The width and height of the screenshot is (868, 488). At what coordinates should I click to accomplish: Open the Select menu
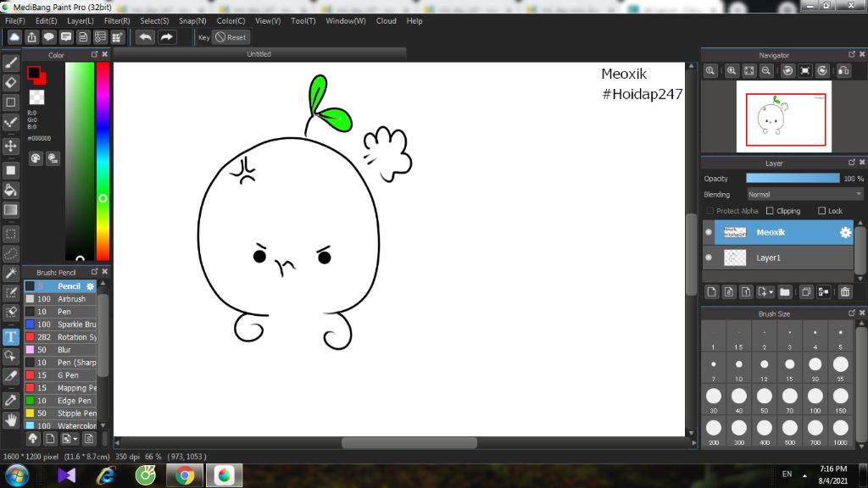coord(154,21)
